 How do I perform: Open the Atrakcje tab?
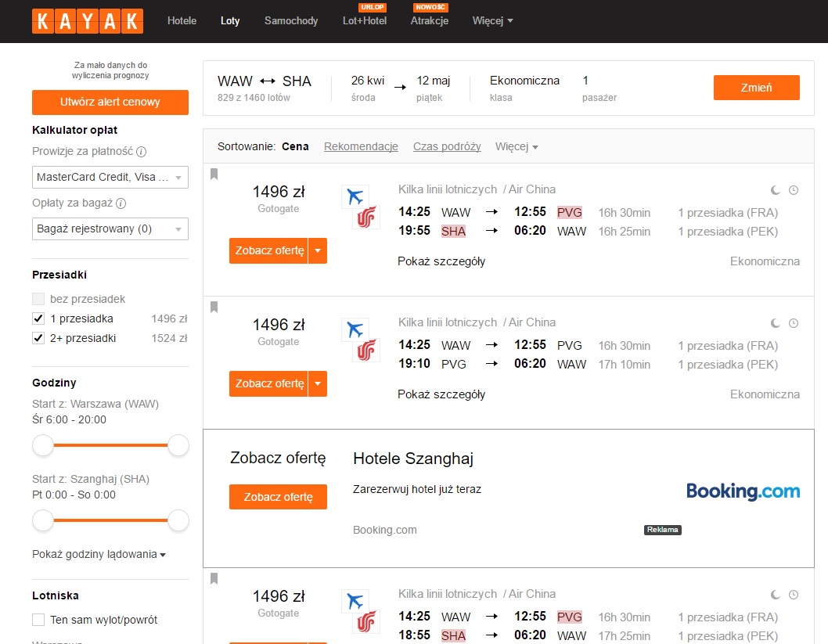coord(430,21)
